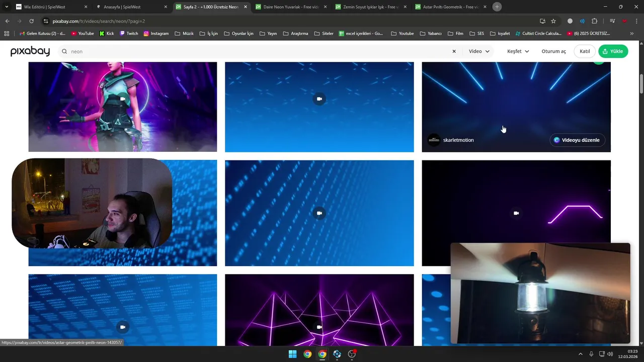Open the blue diagonal dots video thumbnail

[319, 213]
